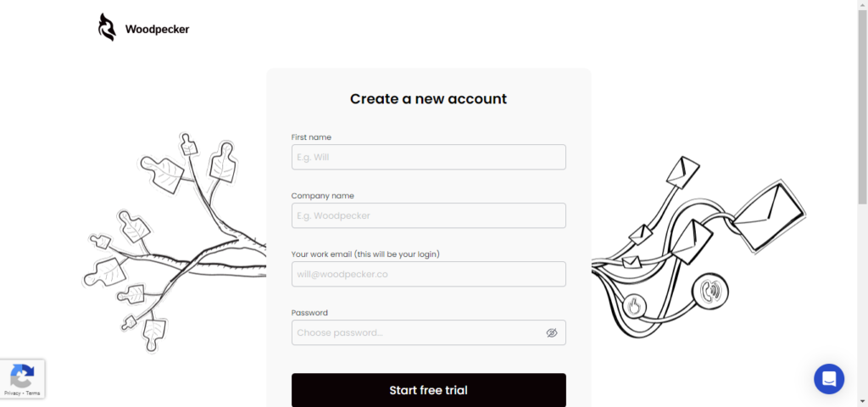Click the Woodpecker bird logo icon
This screenshot has height=407, width=868.
108,28
